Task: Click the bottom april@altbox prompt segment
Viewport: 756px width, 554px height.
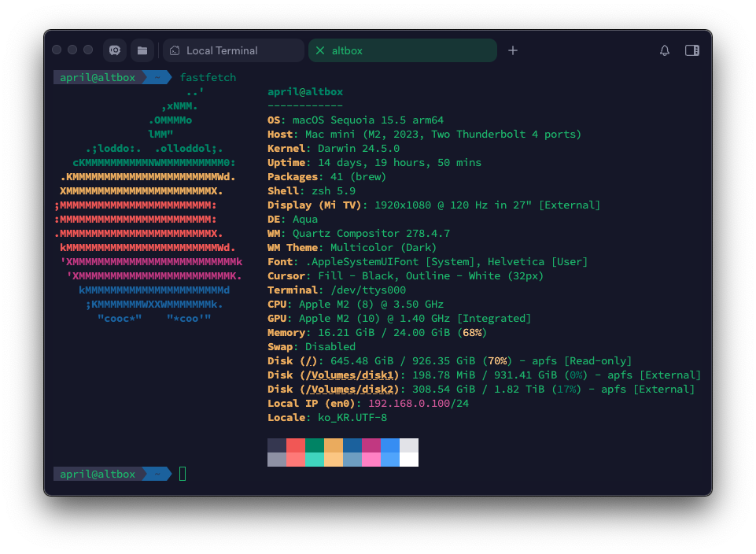Action: coord(98,474)
